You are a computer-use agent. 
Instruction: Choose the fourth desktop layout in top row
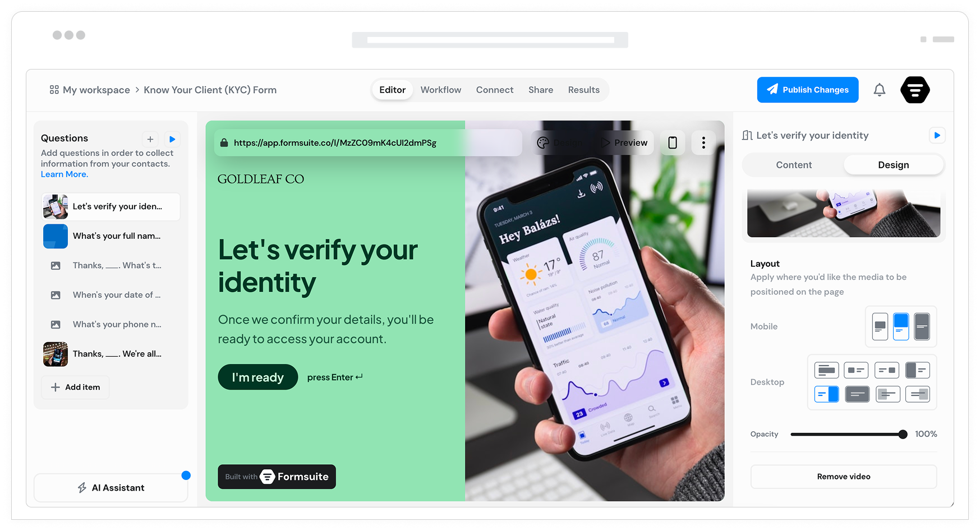coord(917,370)
